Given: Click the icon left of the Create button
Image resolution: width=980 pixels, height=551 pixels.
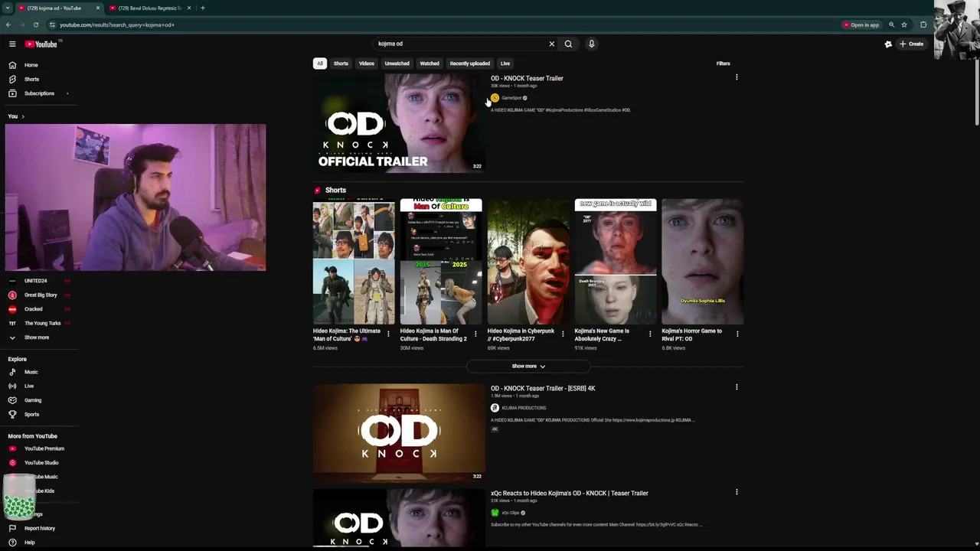Looking at the screenshot, I should point(888,44).
